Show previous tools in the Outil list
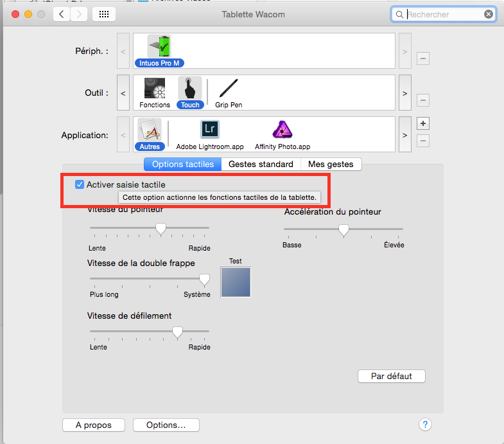Viewport: 504px width, 444px height. pyautogui.click(x=123, y=93)
